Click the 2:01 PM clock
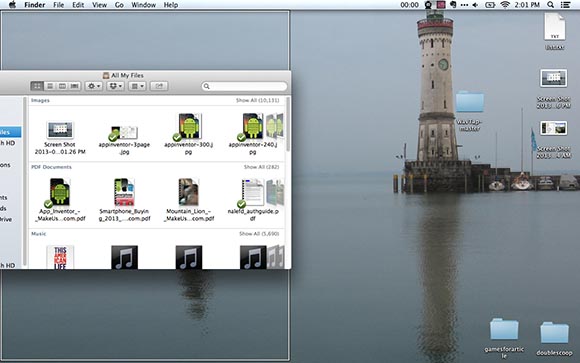 tap(527, 5)
